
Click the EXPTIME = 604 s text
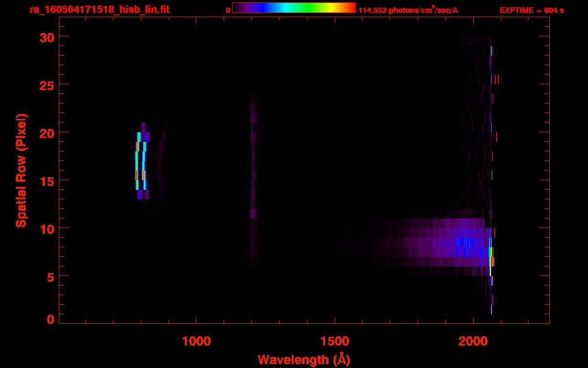[x=531, y=10]
